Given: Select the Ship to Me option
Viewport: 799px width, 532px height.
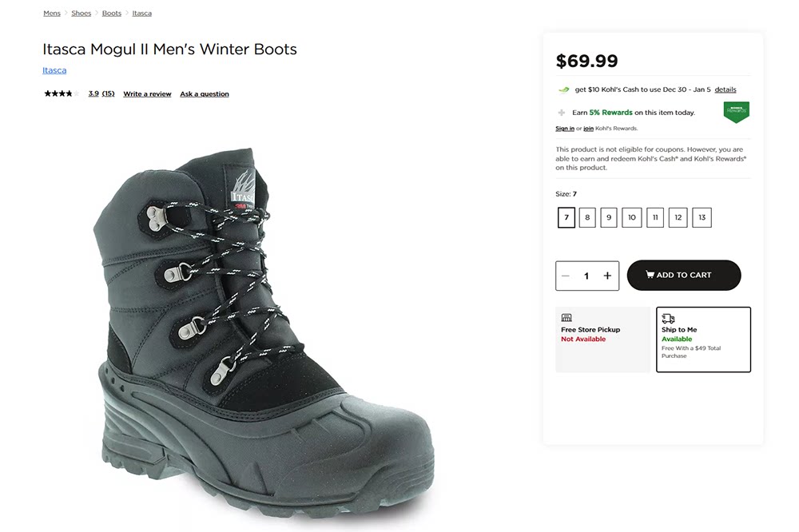Looking at the screenshot, I should pyautogui.click(x=703, y=339).
